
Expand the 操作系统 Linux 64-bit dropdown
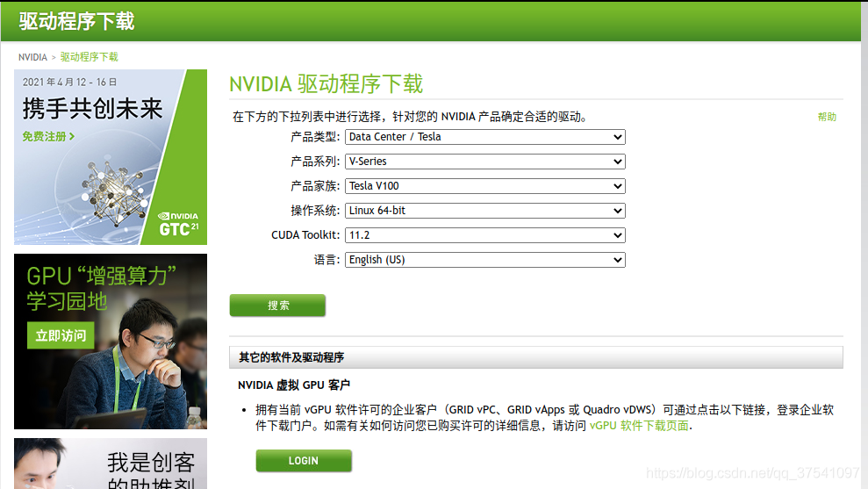click(484, 211)
